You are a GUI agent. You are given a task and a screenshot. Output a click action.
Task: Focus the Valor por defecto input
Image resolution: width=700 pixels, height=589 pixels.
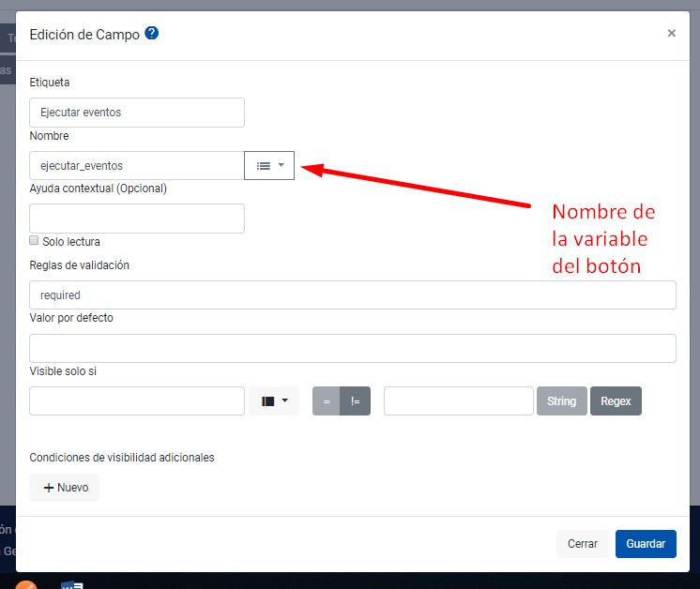point(353,349)
